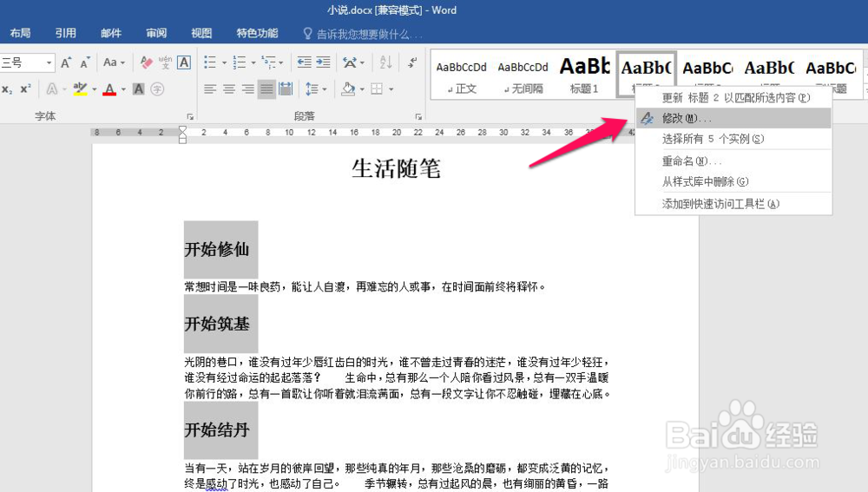Apply character border icon
This screenshot has height=492, width=868.
184,62
